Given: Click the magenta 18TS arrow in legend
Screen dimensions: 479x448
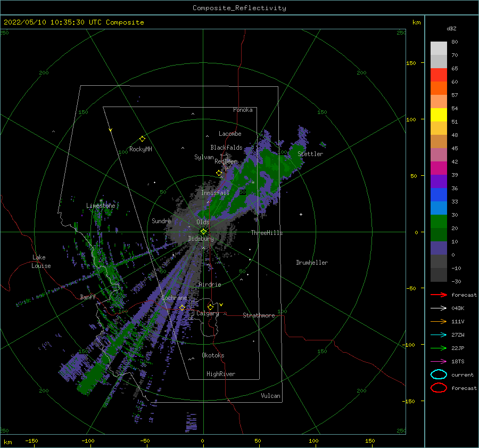Looking at the screenshot, I should [x=439, y=361].
